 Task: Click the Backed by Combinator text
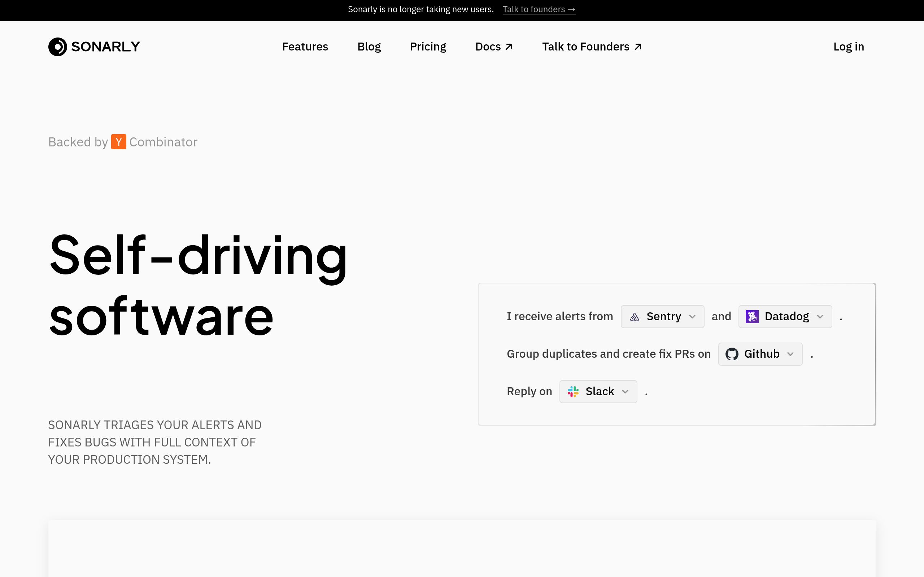pyautogui.click(x=123, y=142)
